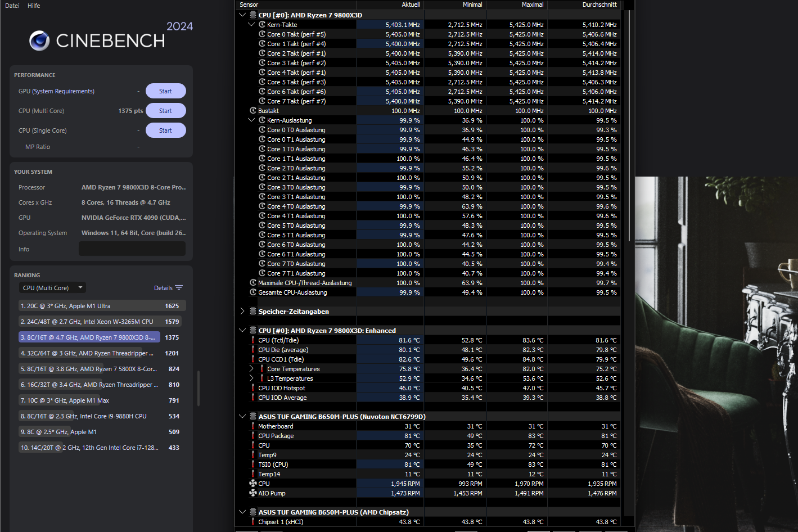The height and width of the screenshot is (532, 798).
Task: Select the CPU CCD1 (Tdie) sensor row
Action: point(434,359)
